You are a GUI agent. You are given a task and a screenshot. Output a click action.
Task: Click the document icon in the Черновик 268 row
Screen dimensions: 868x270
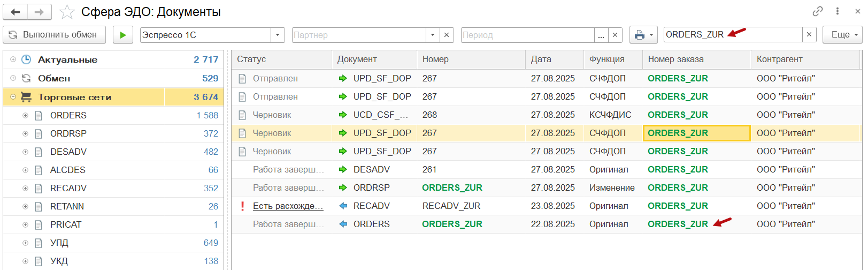pyautogui.click(x=242, y=115)
